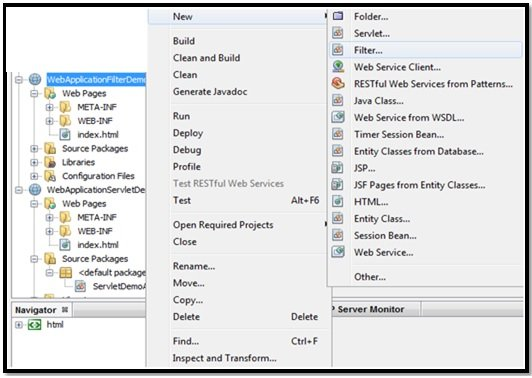The height and width of the screenshot is (378, 532).
Task: Expand the html node in Navigator
Action: pyautogui.click(x=19, y=325)
